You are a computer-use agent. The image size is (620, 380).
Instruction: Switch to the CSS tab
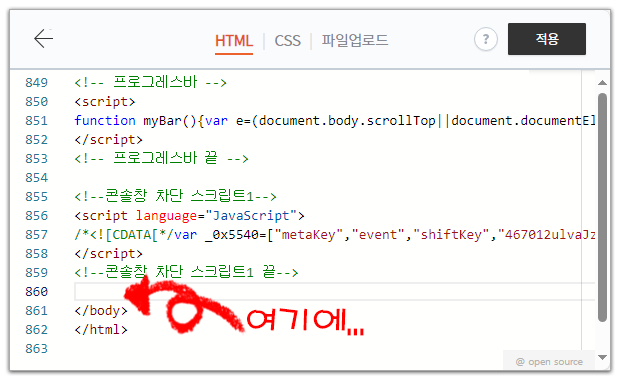(x=287, y=41)
